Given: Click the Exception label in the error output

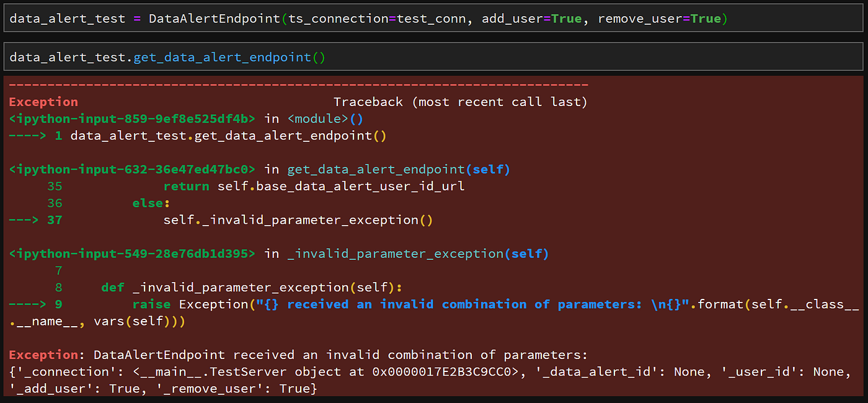Looking at the screenshot, I should [x=42, y=354].
